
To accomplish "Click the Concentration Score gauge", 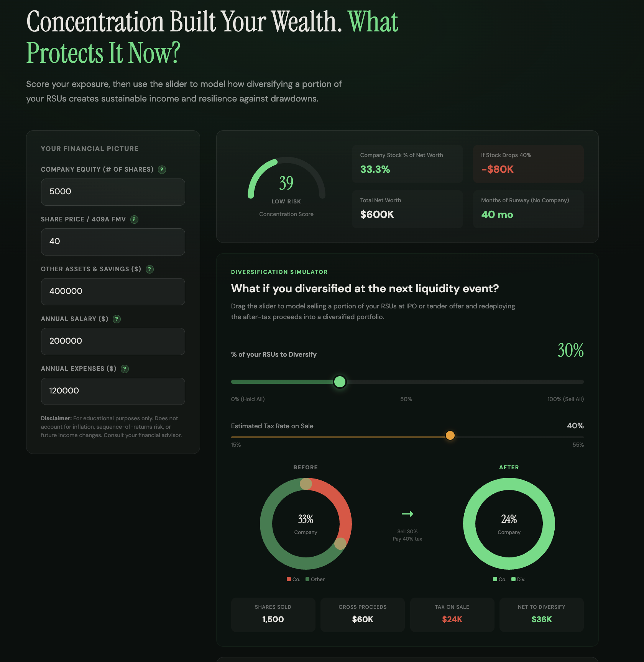I will coord(286,184).
